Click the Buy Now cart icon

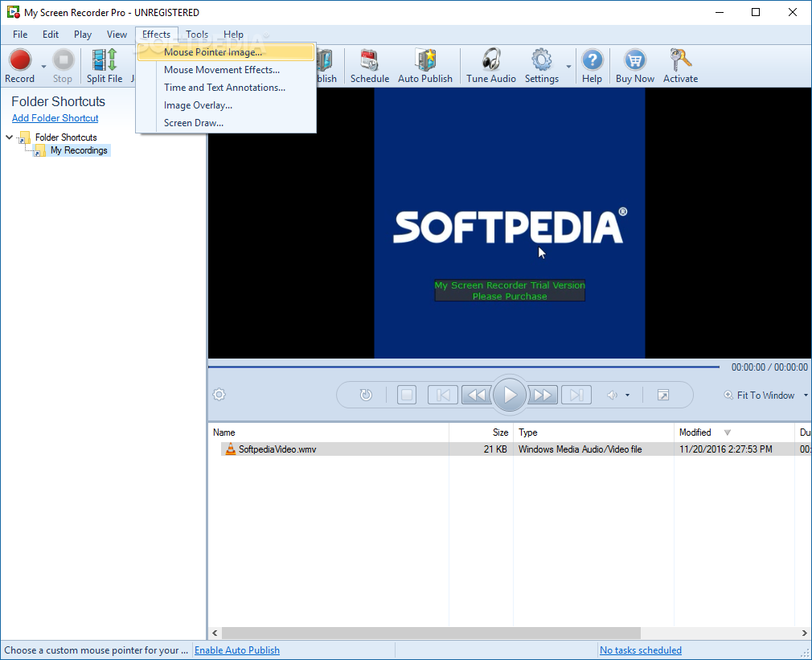pos(635,65)
